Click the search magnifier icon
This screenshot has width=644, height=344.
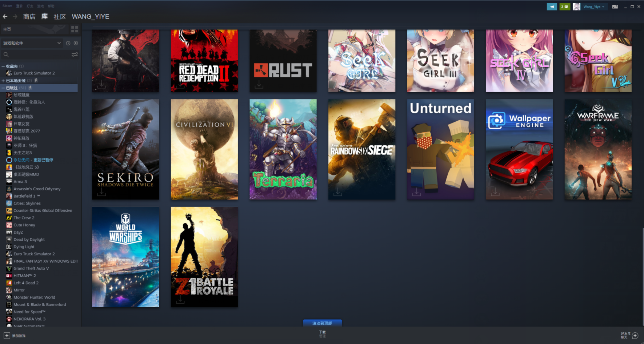6,54
